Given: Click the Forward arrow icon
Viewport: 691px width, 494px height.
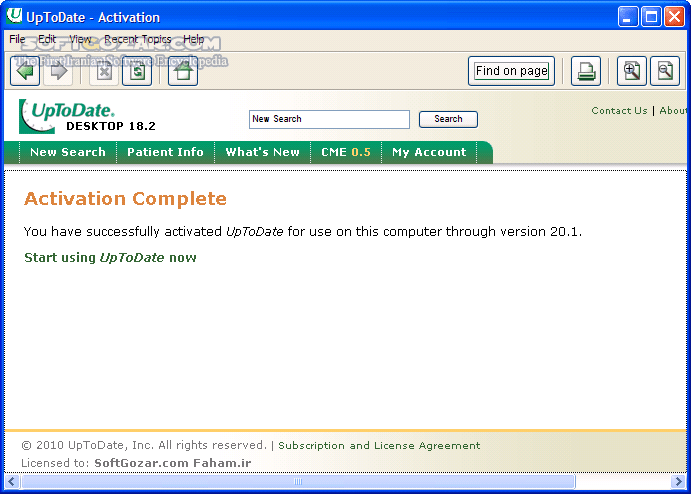Looking at the screenshot, I should point(57,71).
